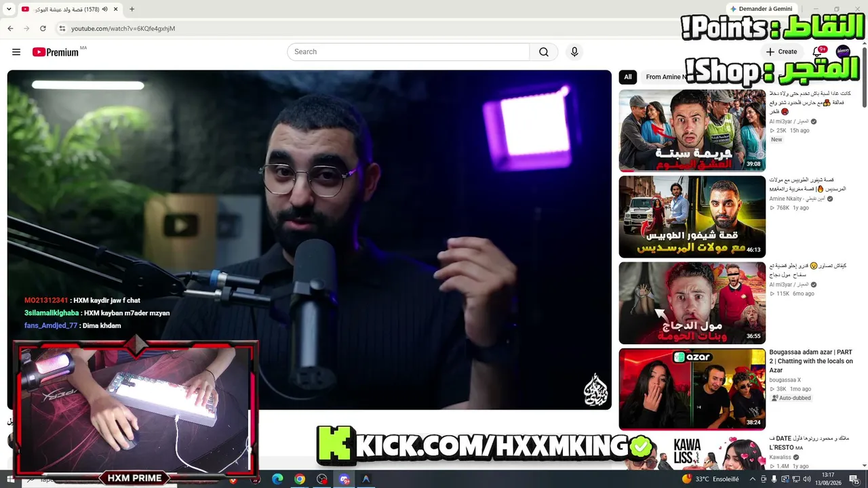Screen dimensions: 868x488
Task: View site information icon in address bar
Action: (x=62, y=28)
